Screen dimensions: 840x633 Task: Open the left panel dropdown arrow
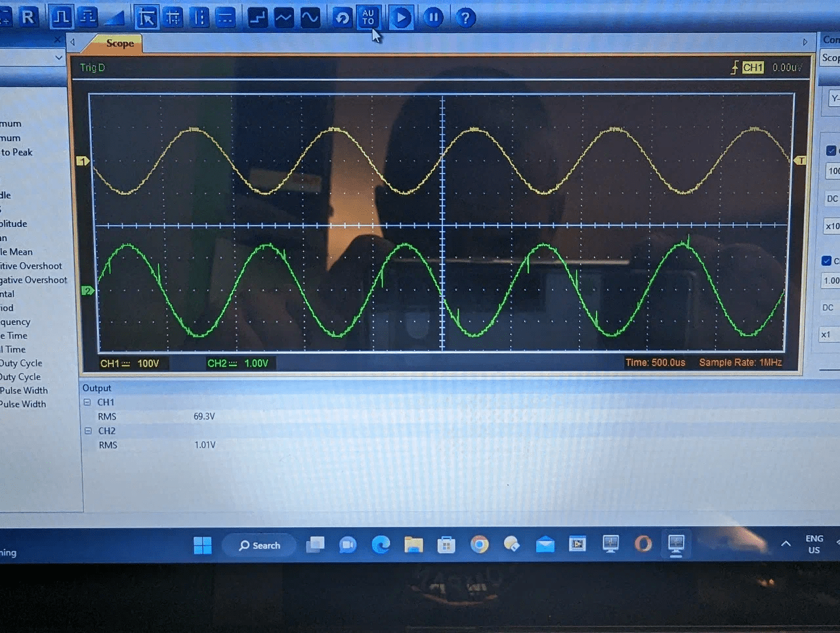[58, 58]
